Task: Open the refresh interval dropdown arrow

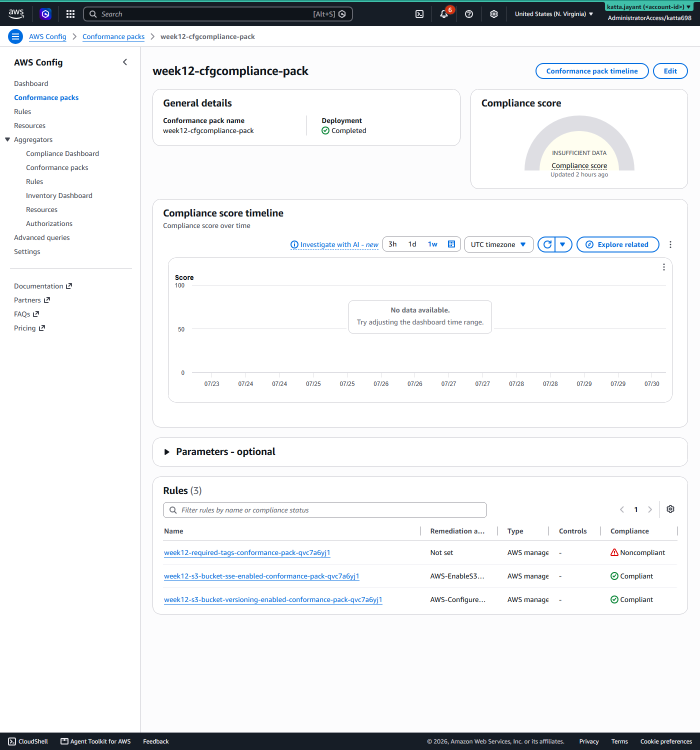Action: tap(563, 244)
